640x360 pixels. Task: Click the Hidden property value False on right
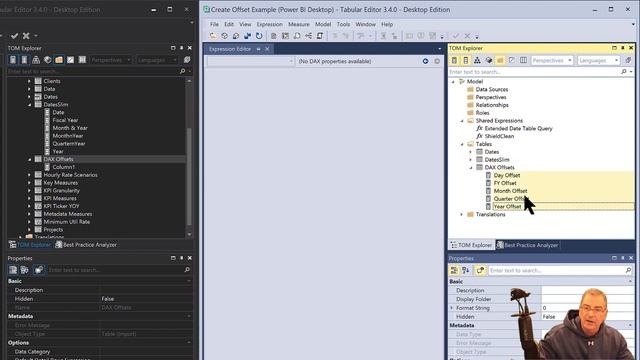pos(549,317)
